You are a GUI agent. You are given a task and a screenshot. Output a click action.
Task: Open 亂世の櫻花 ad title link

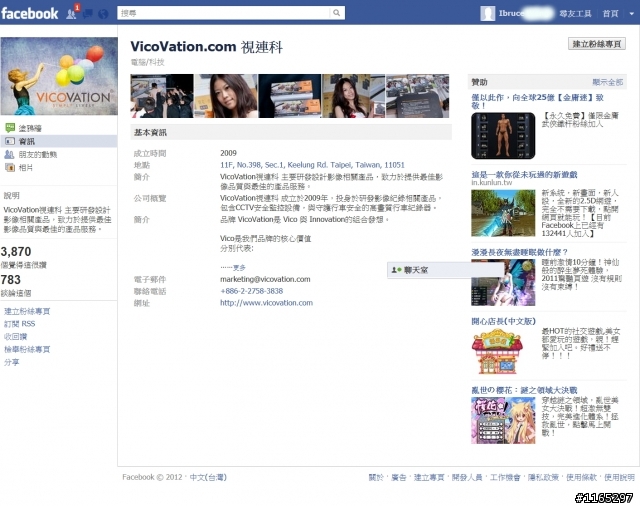click(x=524, y=390)
